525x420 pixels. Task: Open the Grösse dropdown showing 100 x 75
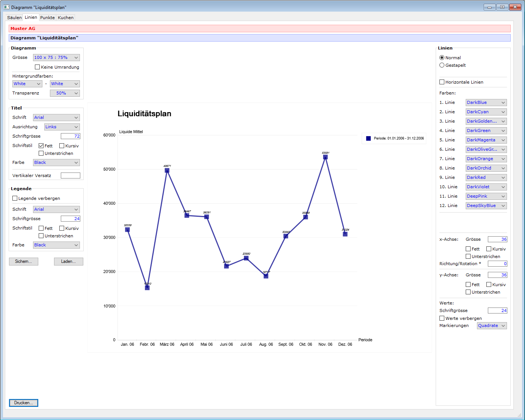[x=56, y=57]
